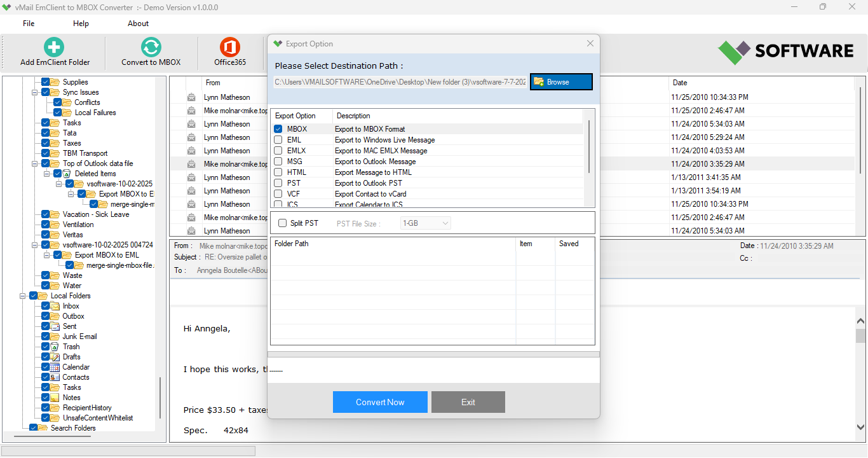Click the Convert to MBOX icon
Viewport: 868px width, 458px height.
pos(151,47)
